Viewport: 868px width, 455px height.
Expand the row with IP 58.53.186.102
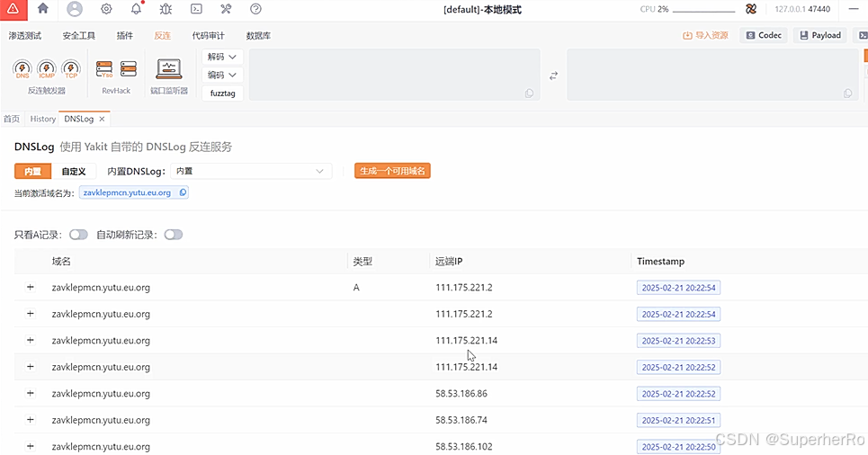(x=31, y=446)
